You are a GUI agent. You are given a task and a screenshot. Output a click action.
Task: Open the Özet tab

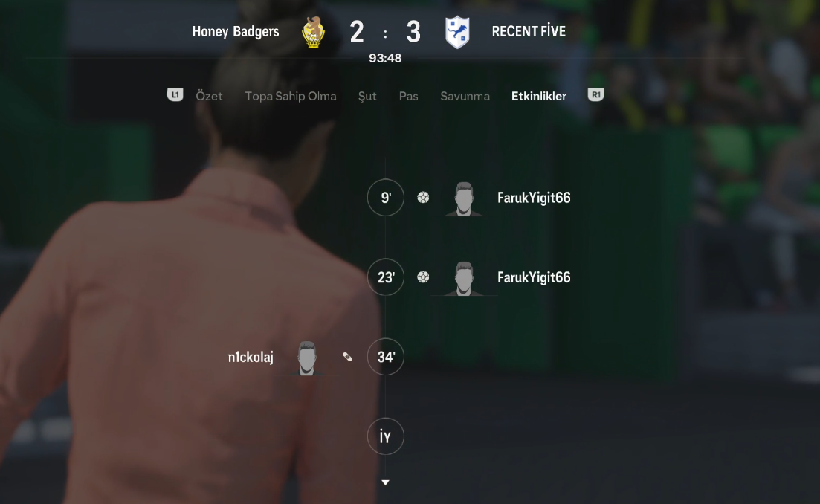coord(209,96)
